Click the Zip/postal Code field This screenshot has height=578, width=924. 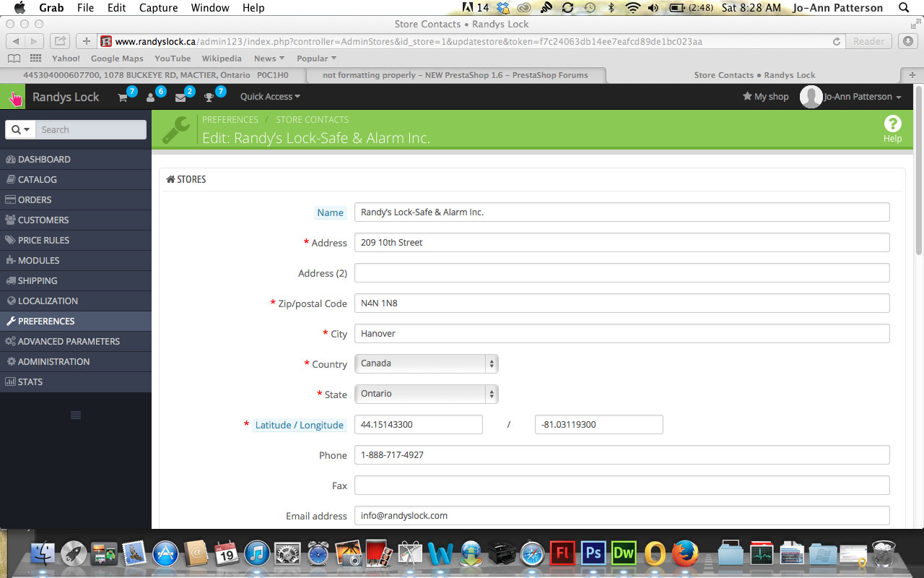coord(622,303)
